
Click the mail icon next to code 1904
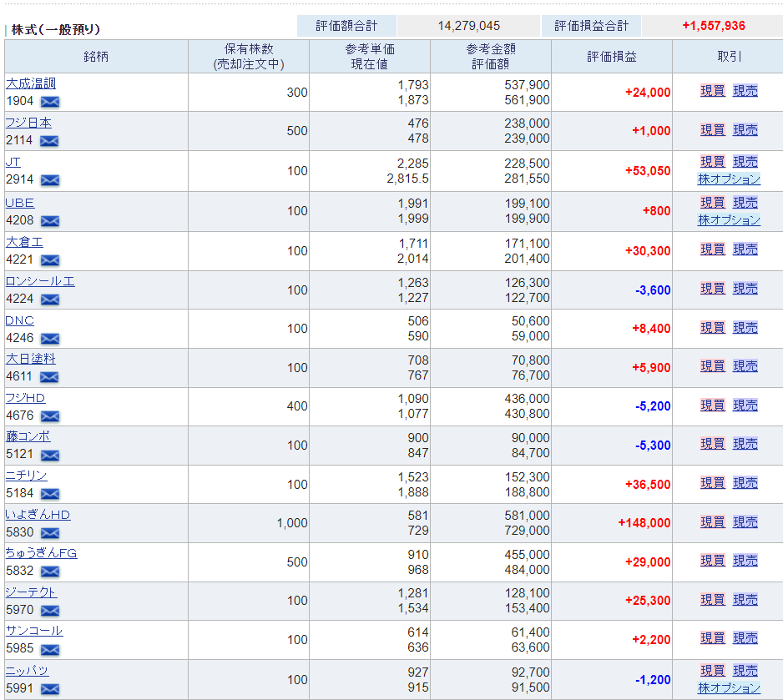[50, 102]
